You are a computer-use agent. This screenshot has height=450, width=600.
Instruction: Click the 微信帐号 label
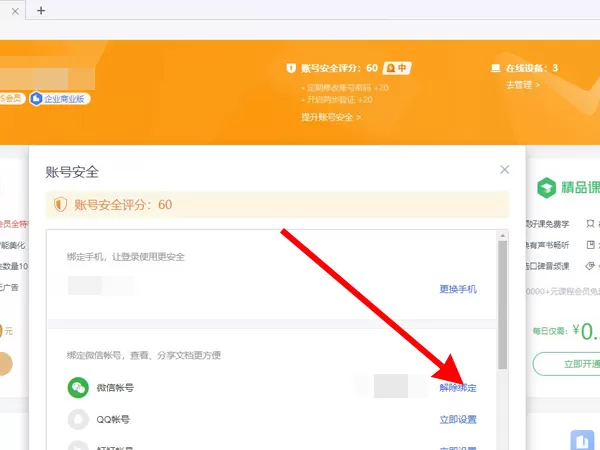(x=115, y=388)
